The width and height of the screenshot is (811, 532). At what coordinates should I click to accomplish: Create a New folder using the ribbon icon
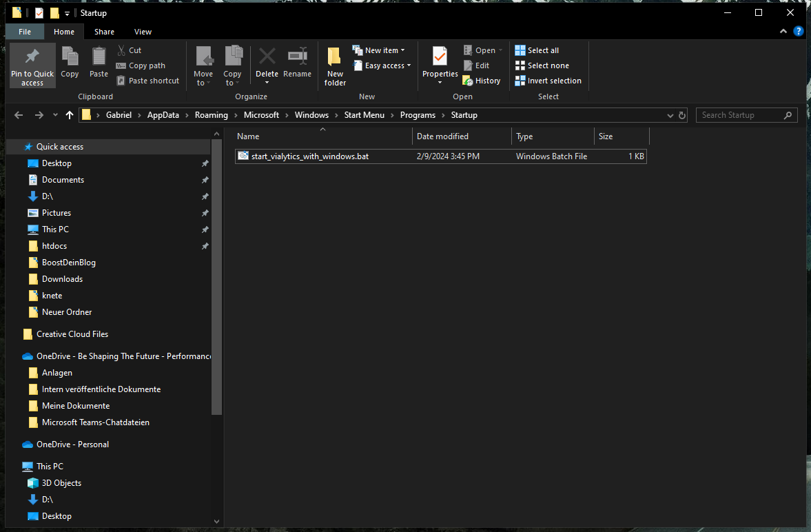334,65
